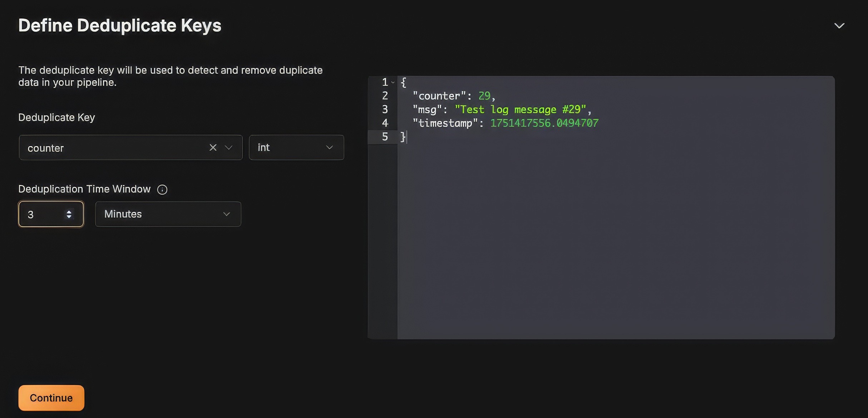Click line number 3 in editor gutter

(x=385, y=110)
